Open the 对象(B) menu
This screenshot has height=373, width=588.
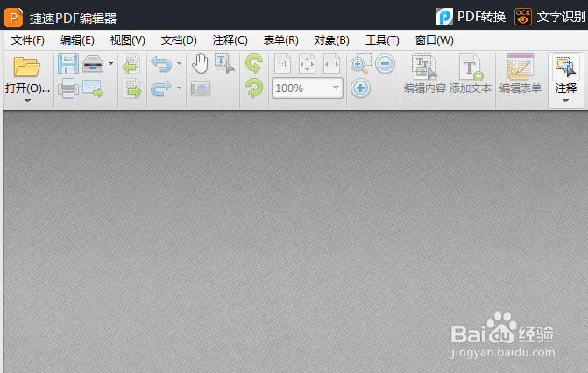tap(332, 40)
